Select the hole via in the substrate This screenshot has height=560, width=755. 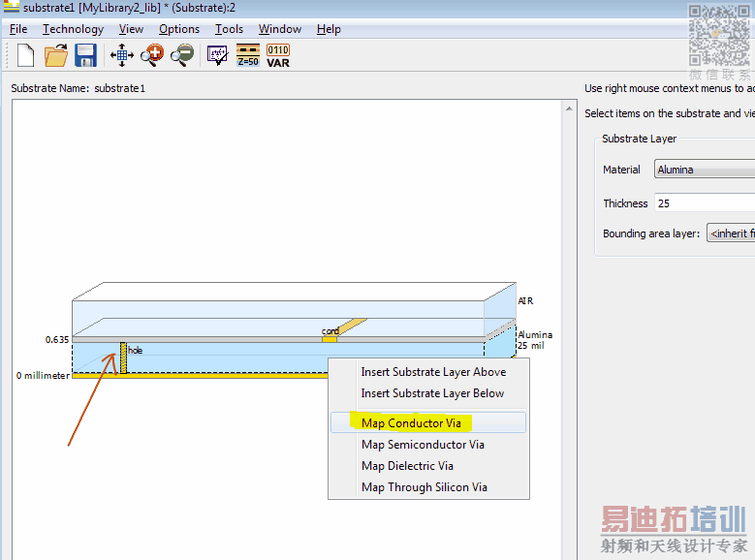click(123, 358)
